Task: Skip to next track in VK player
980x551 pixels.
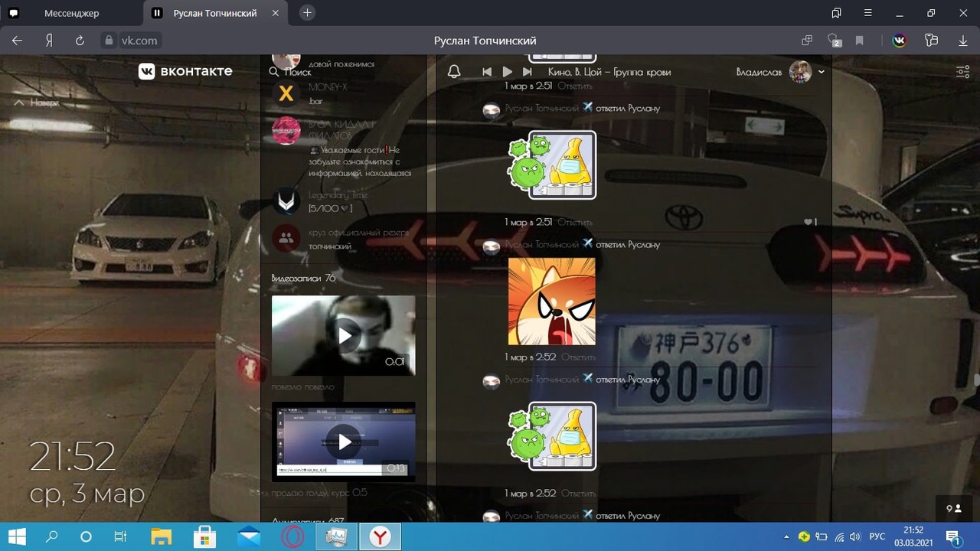Action: pos(527,71)
